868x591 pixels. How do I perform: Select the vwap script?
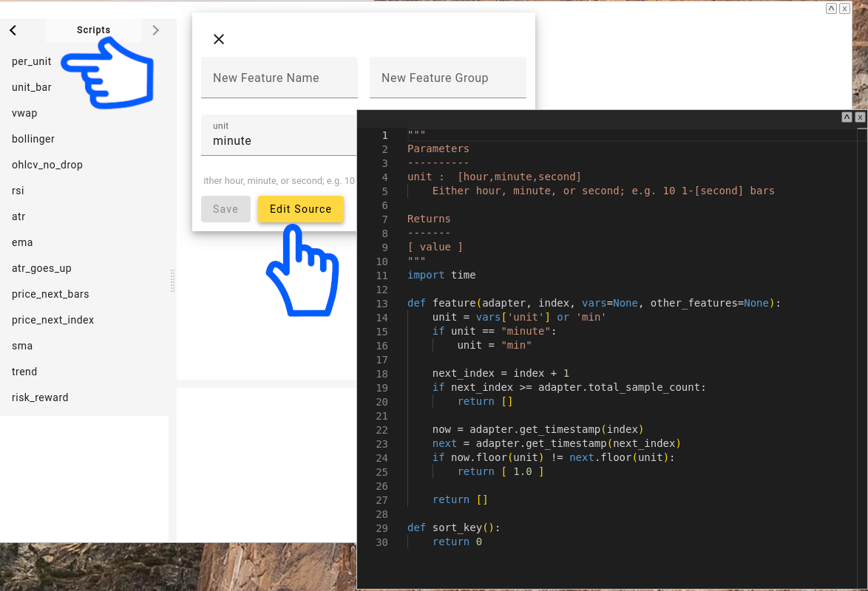click(24, 113)
